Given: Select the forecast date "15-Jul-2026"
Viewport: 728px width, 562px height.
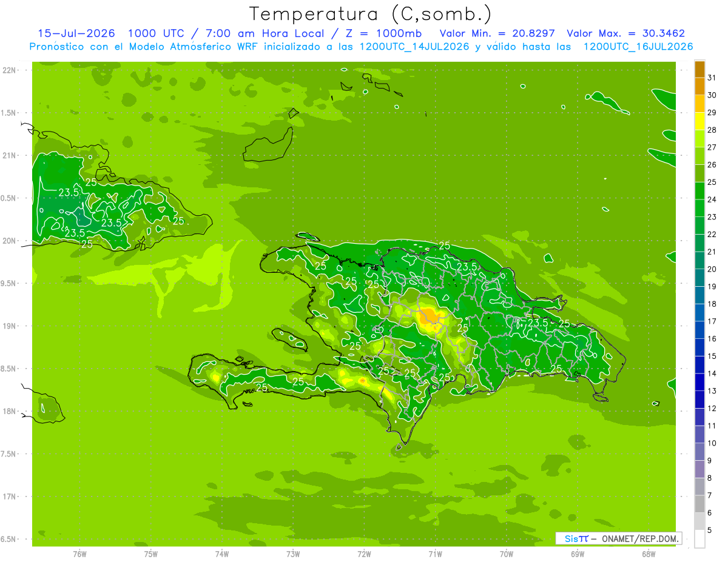Looking at the screenshot, I should point(76,33).
